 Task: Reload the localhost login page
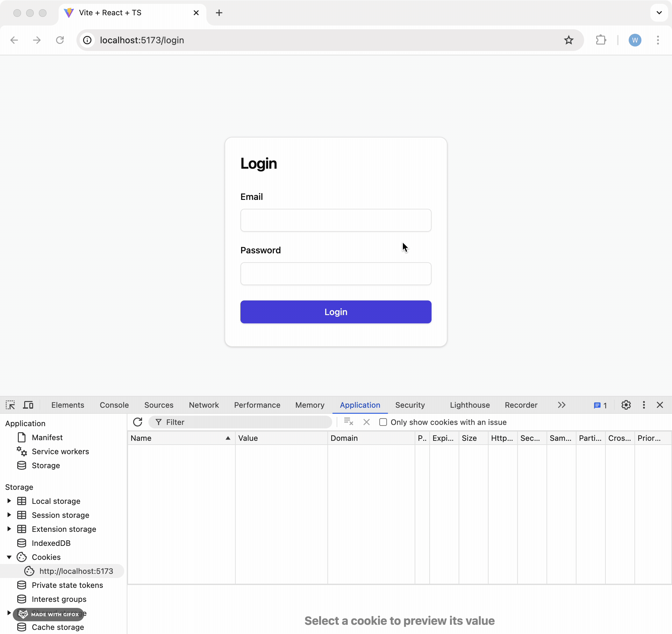click(60, 40)
